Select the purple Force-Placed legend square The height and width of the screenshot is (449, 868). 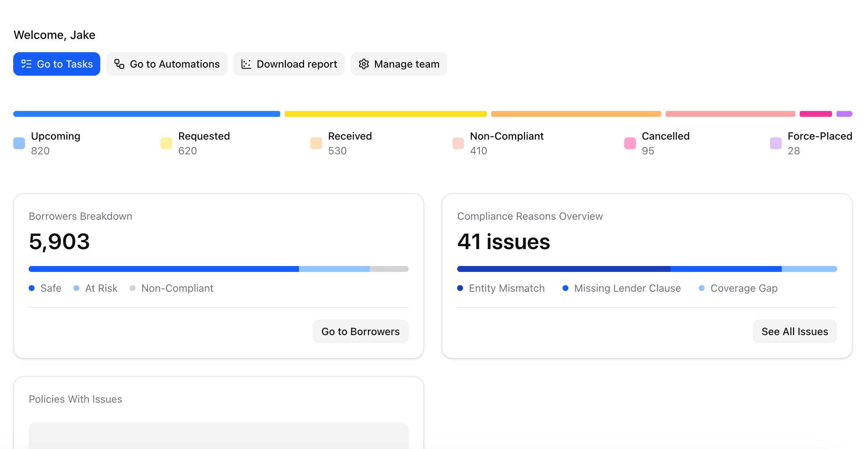click(x=775, y=143)
